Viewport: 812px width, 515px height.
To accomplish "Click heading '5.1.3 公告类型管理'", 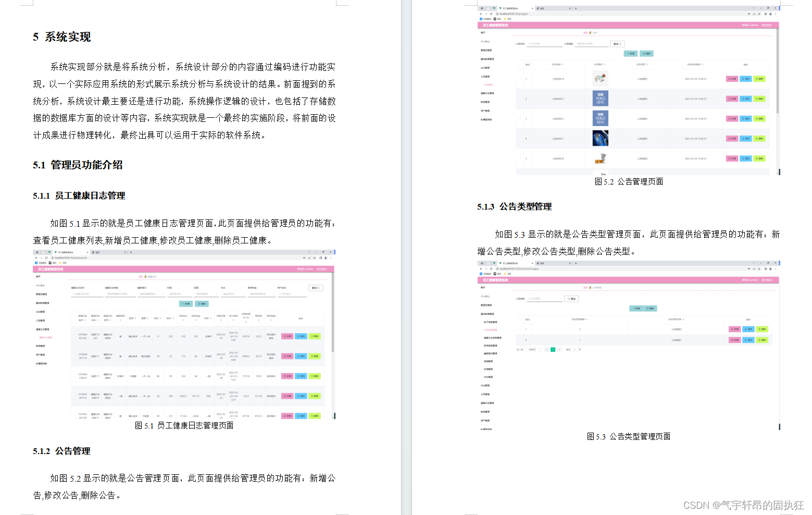I will pyautogui.click(x=514, y=206).
